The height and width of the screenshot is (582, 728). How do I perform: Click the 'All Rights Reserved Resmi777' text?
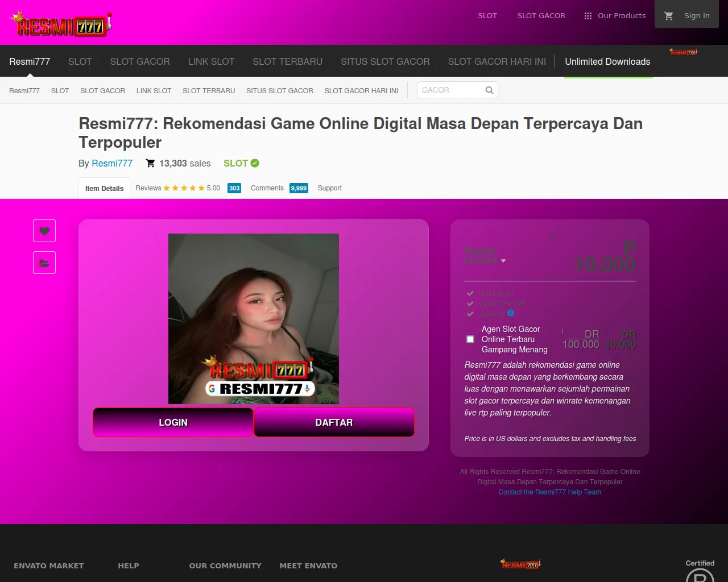[x=550, y=477]
